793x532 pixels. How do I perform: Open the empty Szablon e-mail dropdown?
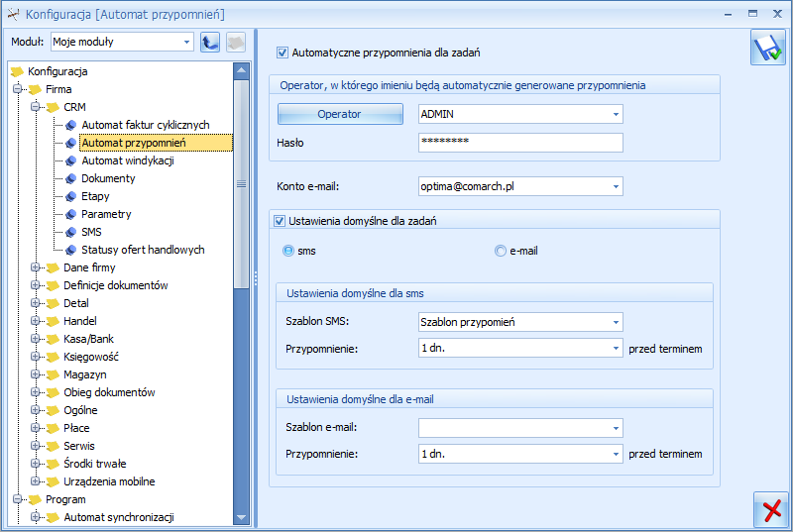[x=616, y=428]
